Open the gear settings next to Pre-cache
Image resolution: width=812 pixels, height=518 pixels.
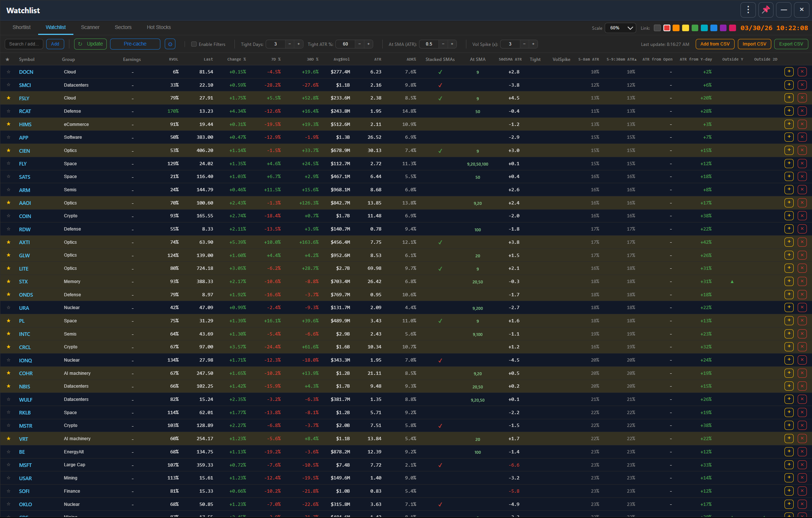tap(170, 44)
